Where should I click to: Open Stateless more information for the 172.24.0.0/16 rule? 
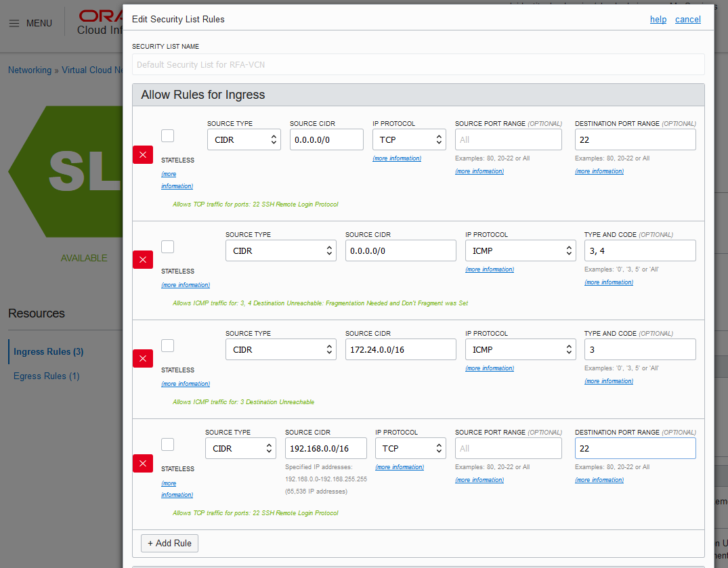pyautogui.click(x=186, y=384)
